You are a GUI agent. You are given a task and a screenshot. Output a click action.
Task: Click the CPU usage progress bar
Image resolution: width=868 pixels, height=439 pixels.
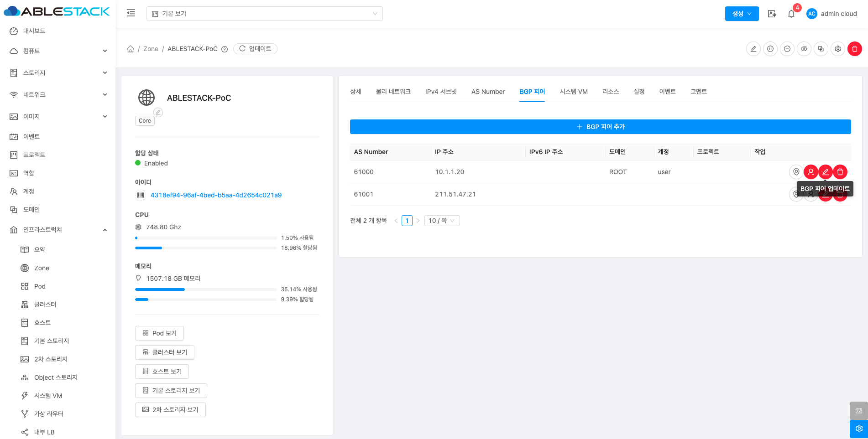[x=206, y=238]
